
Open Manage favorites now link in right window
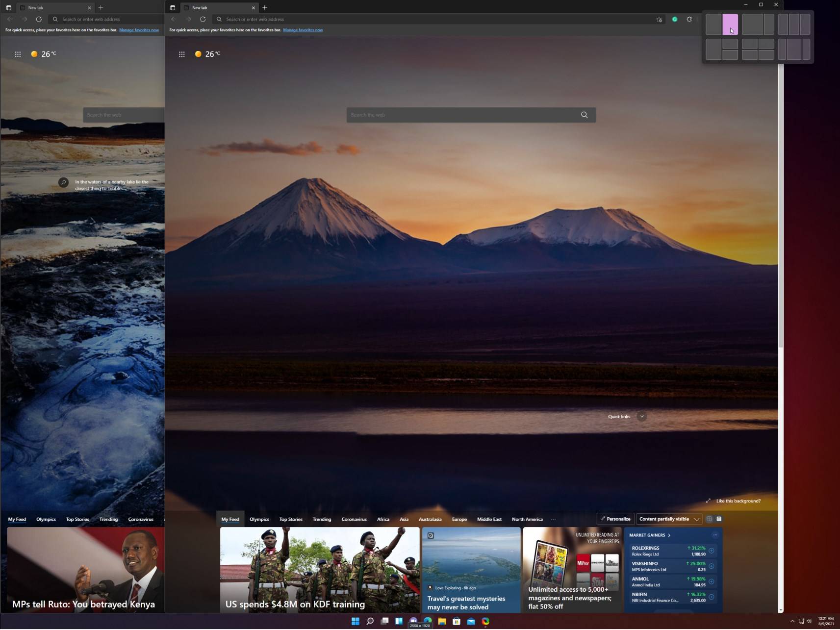click(303, 30)
